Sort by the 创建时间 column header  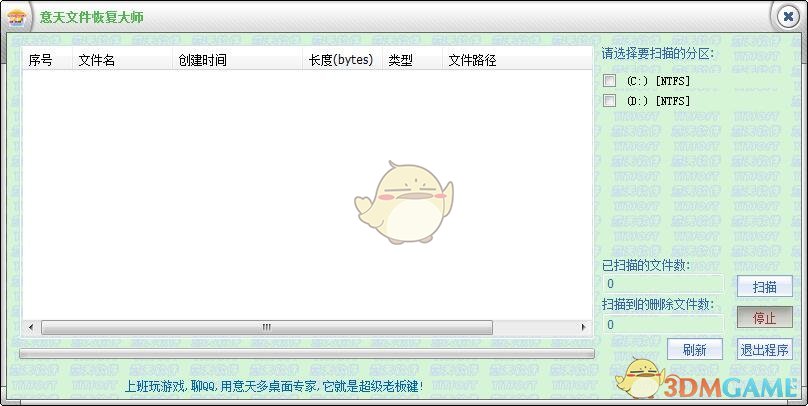[x=237, y=60]
